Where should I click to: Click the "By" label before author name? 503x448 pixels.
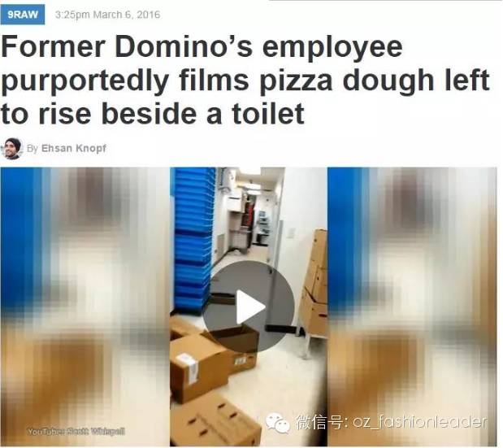[x=33, y=148]
